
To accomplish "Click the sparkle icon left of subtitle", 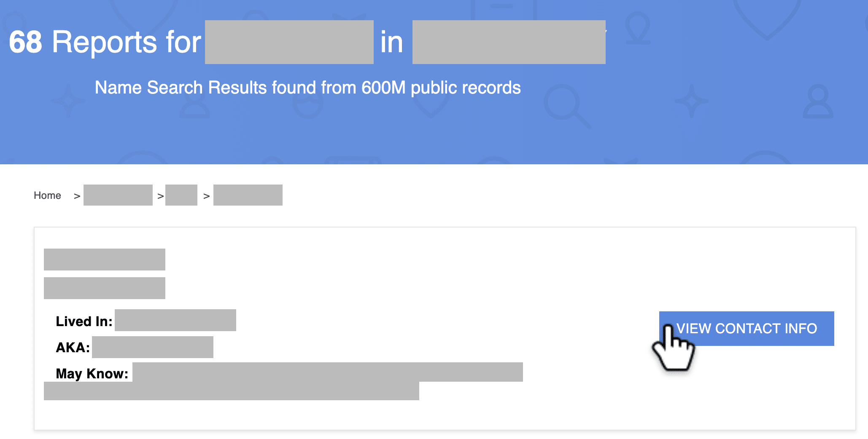I will pos(68,101).
